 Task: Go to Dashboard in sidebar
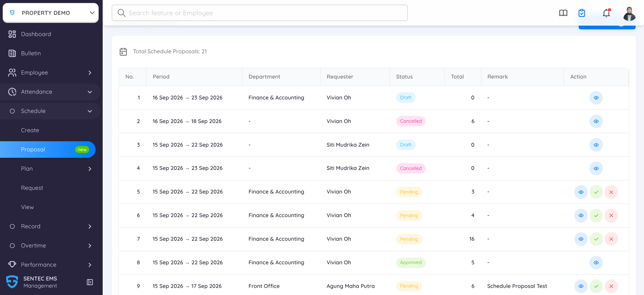50,34
